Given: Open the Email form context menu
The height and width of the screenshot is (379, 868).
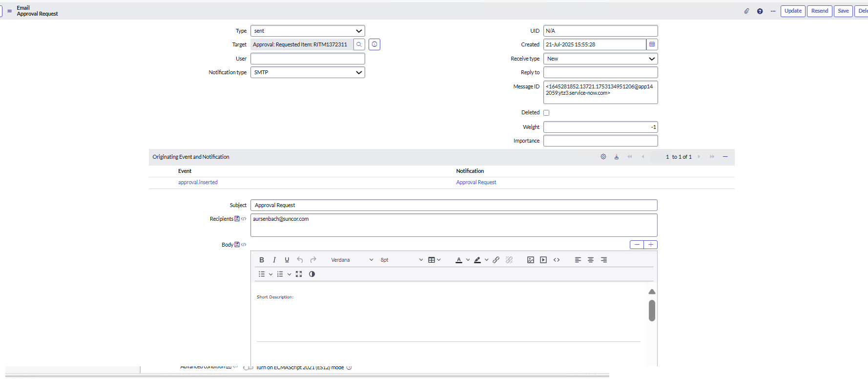Looking at the screenshot, I should coord(9,11).
